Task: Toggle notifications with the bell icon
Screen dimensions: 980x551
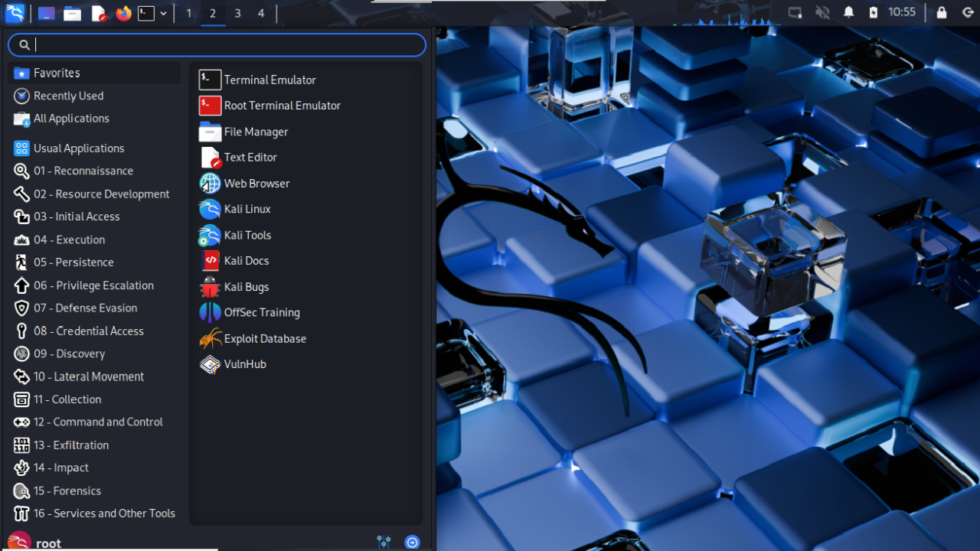Action: (848, 12)
